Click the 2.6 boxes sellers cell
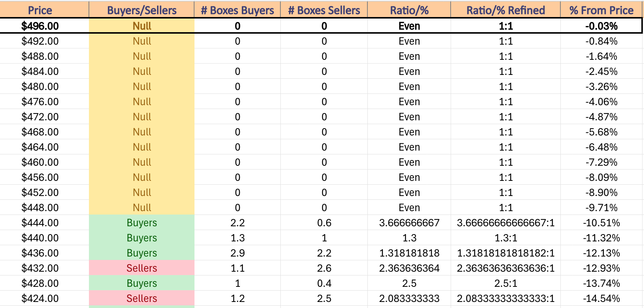Image resolution: width=644 pixels, height=308 pixels. tap(324, 268)
